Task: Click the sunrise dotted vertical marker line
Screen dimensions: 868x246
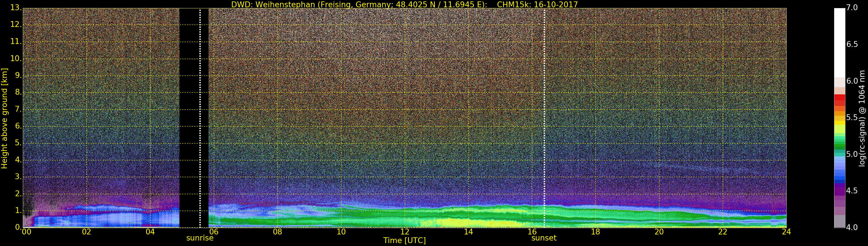Action: [200, 118]
